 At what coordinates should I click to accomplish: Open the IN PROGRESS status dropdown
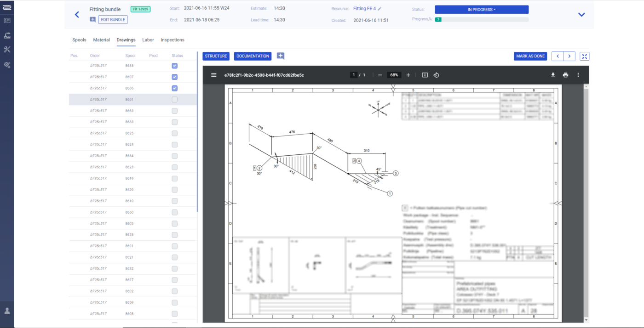[x=481, y=10]
